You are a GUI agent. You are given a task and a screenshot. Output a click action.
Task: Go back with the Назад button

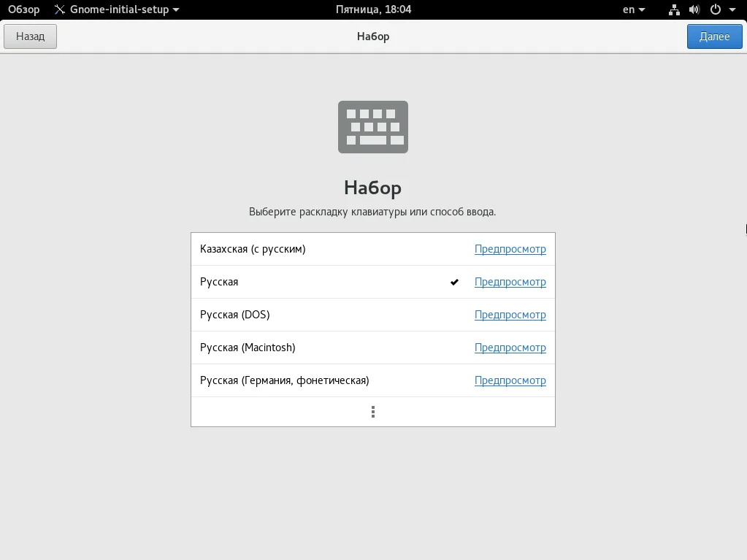point(30,37)
